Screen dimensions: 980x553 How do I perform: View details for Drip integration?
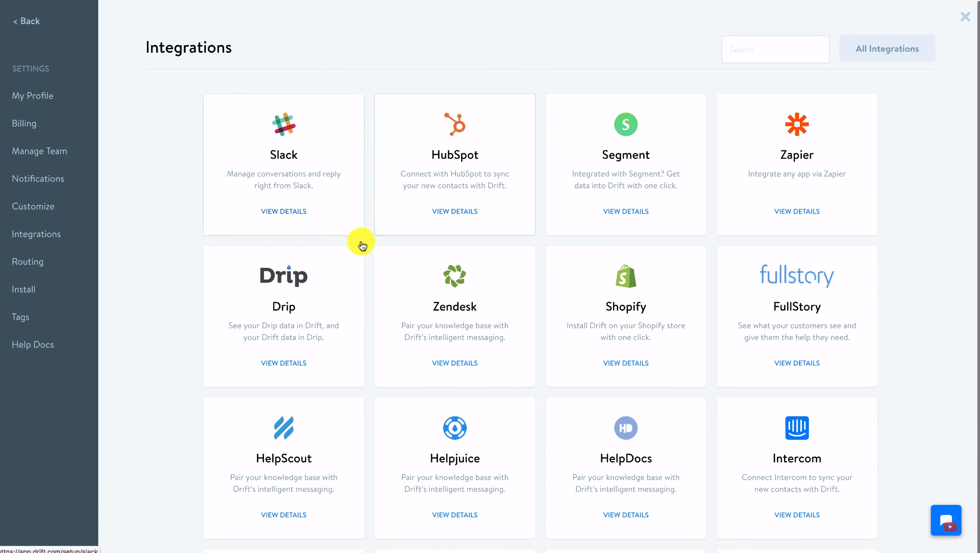[284, 363]
